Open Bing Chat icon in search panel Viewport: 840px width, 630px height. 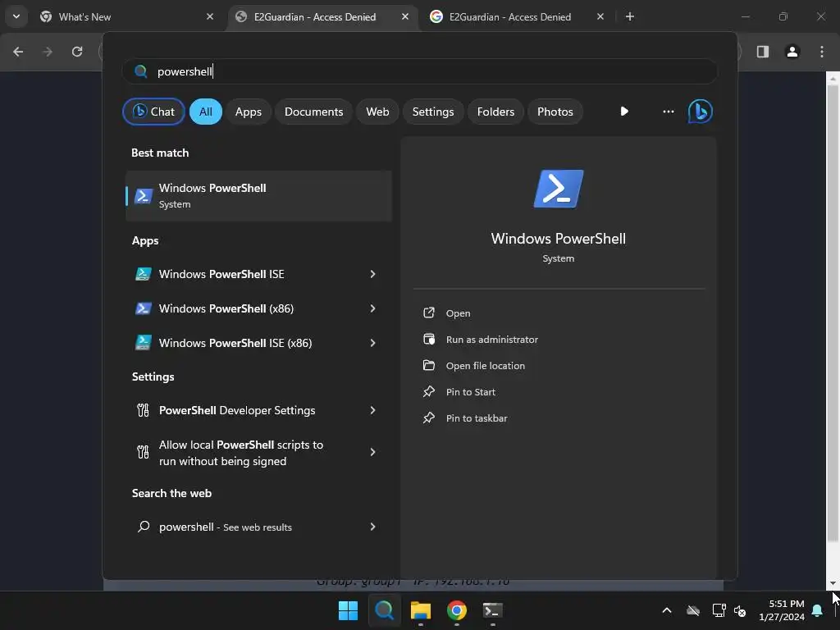[701, 112]
